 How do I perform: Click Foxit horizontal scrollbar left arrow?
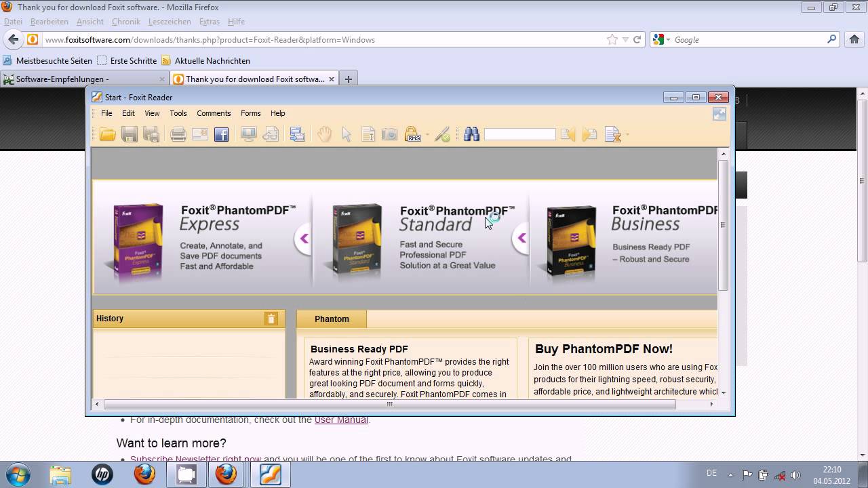coord(98,404)
